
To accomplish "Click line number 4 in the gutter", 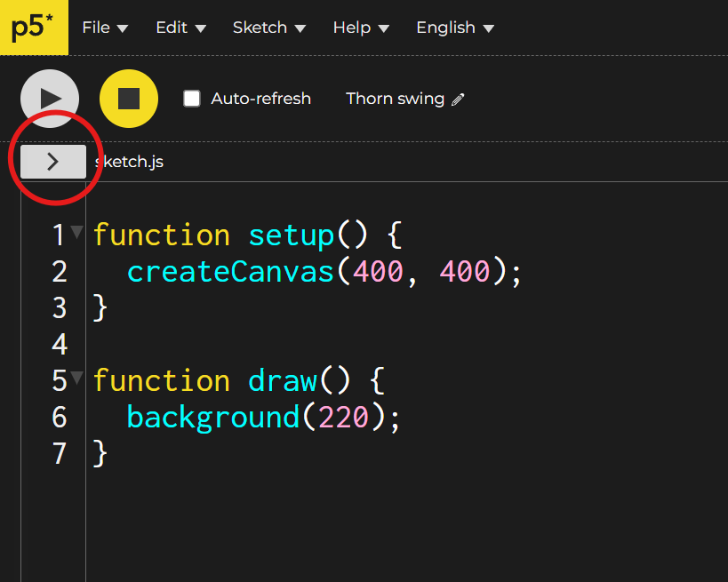I will (x=59, y=344).
